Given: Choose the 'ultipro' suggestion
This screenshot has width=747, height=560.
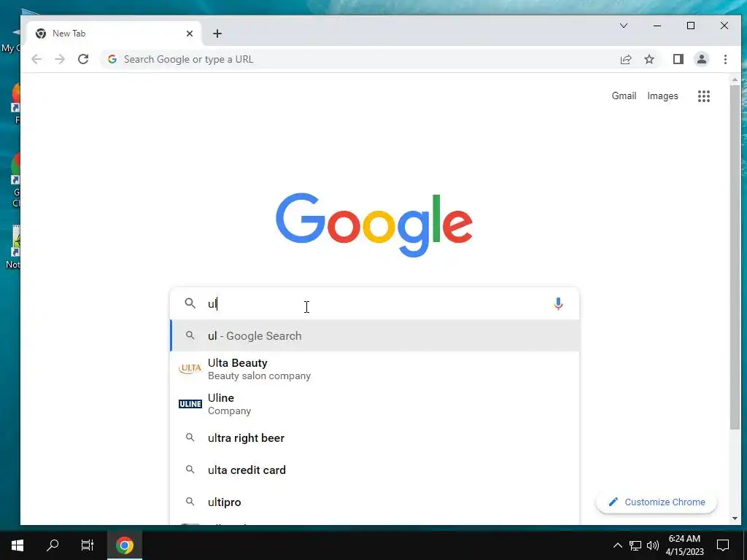Looking at the screenshot, I should (374, 502).
